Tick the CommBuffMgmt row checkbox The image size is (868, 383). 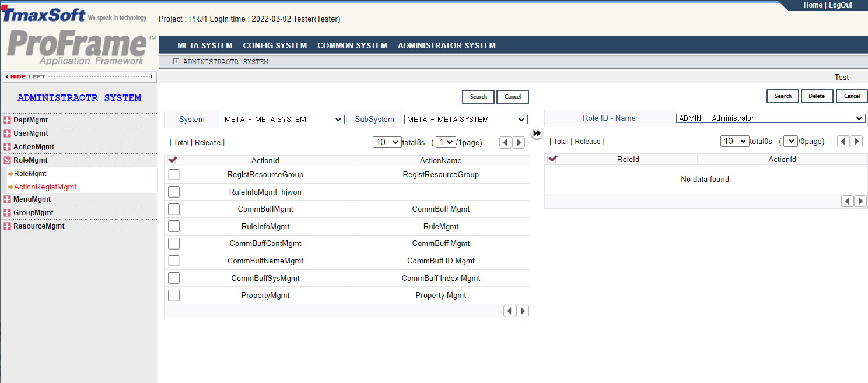(174, 209)
